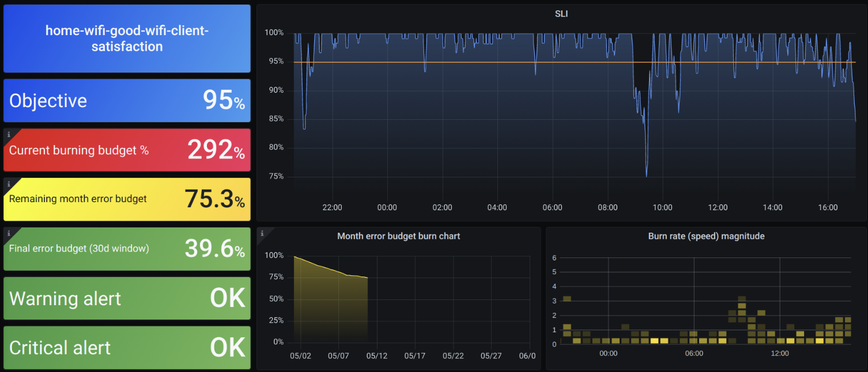
Task: Click info icon beside Month error budget chart
Action: click(x=262, y=233)
